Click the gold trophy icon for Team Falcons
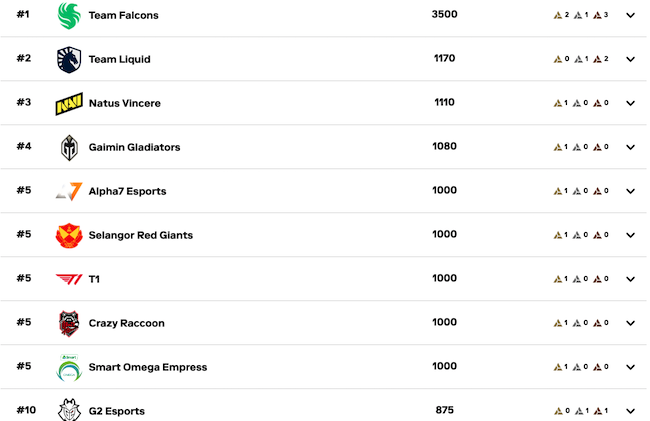Screen dimensions: 650x421 558,16
